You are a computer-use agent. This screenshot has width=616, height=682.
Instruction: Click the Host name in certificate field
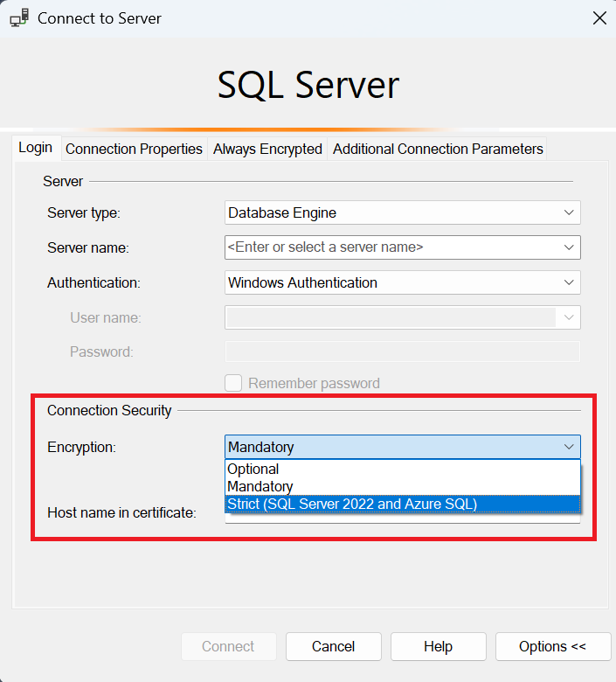[402, 518]
